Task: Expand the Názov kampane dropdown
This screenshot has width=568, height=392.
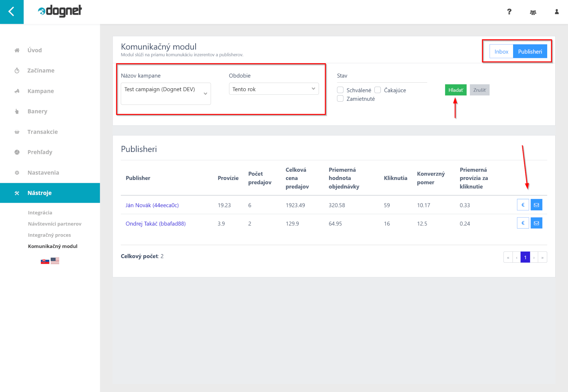Action: click(x=166, y=93)
